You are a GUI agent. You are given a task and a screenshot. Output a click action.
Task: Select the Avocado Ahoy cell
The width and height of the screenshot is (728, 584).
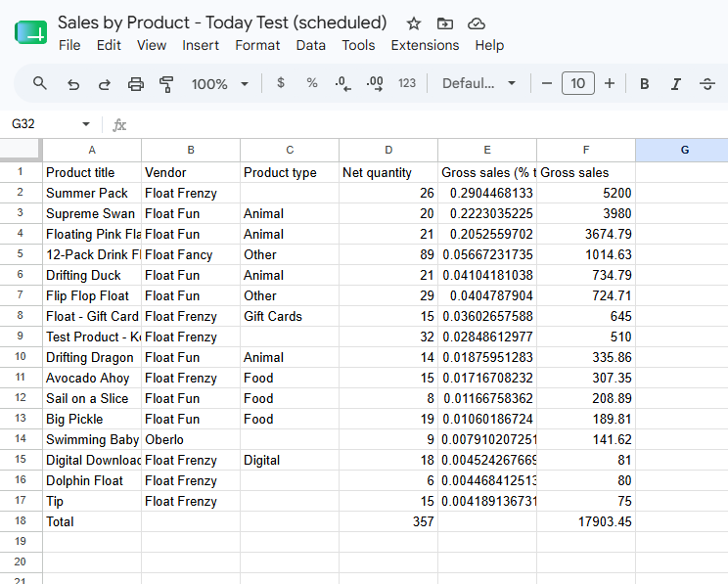[x=92, y=378]
